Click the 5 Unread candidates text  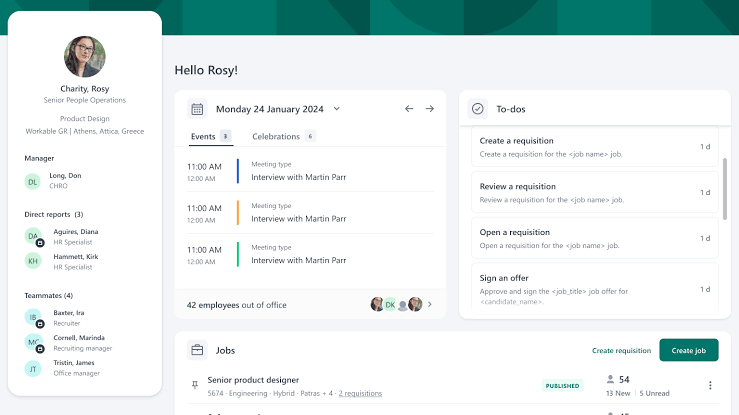pos(654,393)
